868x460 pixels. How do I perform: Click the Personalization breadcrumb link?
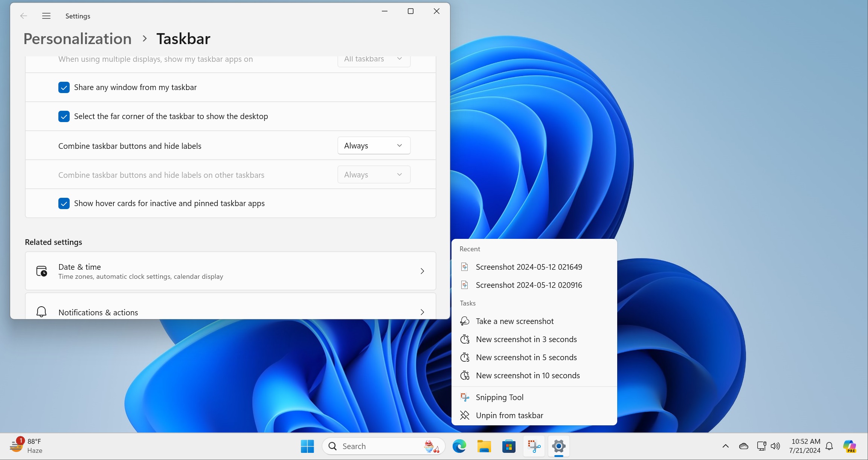click(77, 38)
